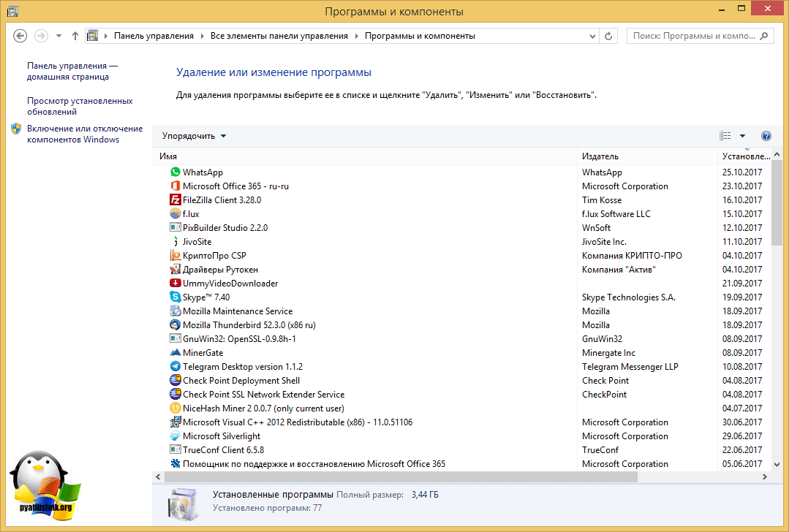Go up one folder level
The height and width of the screenshot is (532, 789).
click(x=75, y=36)
